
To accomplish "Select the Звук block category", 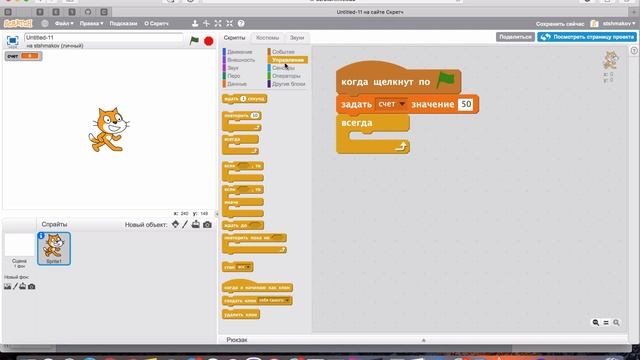I will 232,68.
